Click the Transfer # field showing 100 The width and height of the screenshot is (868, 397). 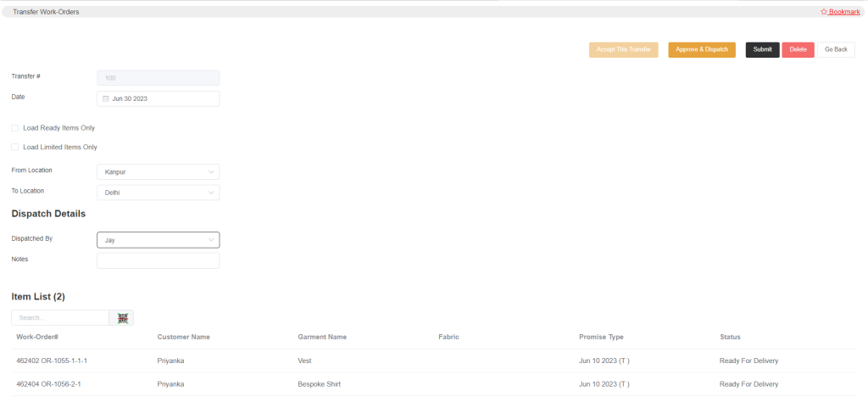[x=159, y=78]
